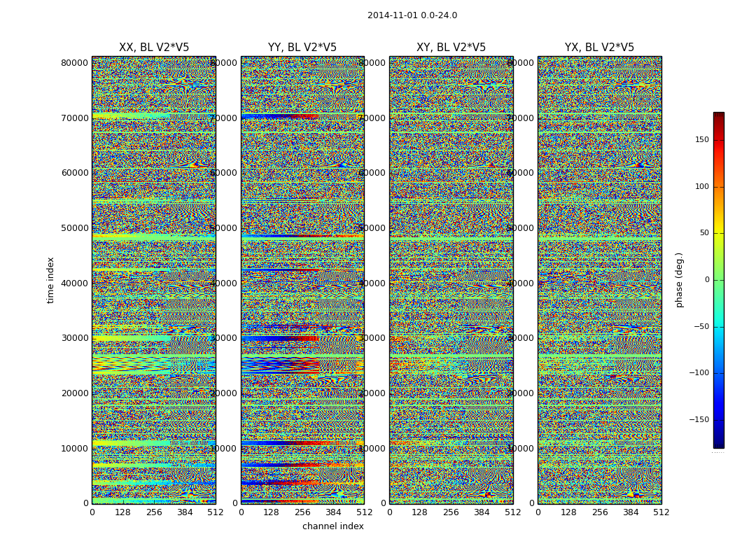
Task: Click XY panel x-tick "256"
Action: coord(451,512)
